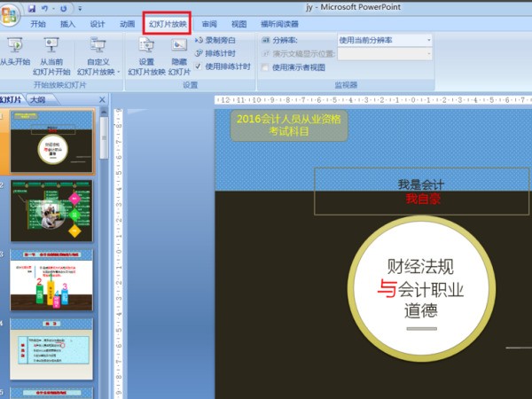Open the 分辨率 resolution dropdown
Viewport: 532px width, 399px height.
click(384, 40)
